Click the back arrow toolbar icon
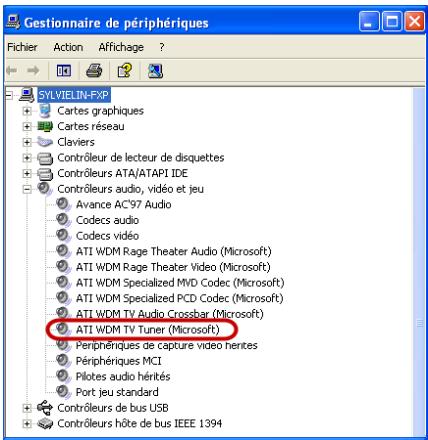The width and height of the screenshot is (428, 440). [x=12, y=70]
